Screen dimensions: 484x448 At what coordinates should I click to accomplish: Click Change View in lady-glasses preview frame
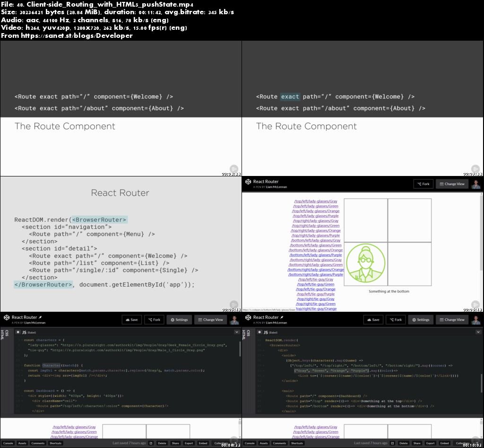point(452,184)
